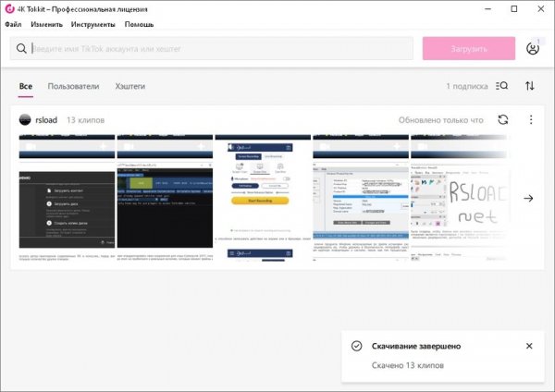Focus the TikTok account search field
Image resolution: width=555 pixels, height=392 pixels.
211,48
